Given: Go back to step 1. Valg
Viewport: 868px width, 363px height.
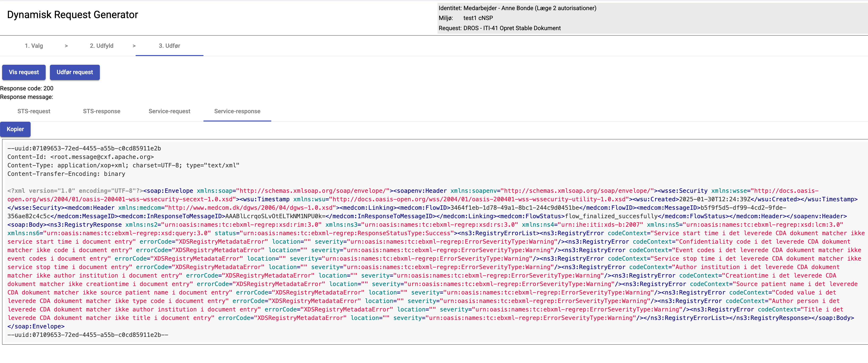Looking at the screenshot, I should [34, 46].
